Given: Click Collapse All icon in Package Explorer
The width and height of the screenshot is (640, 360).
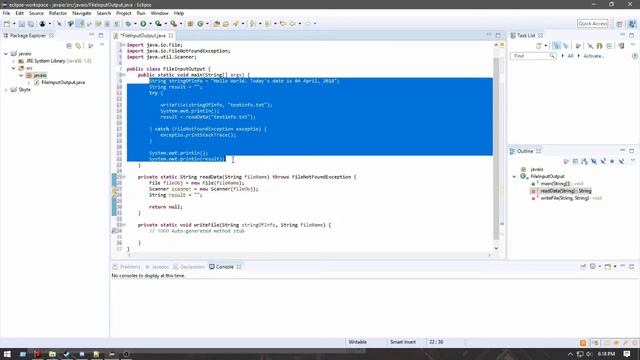Looking at the screenshot, I should (69, 46).
